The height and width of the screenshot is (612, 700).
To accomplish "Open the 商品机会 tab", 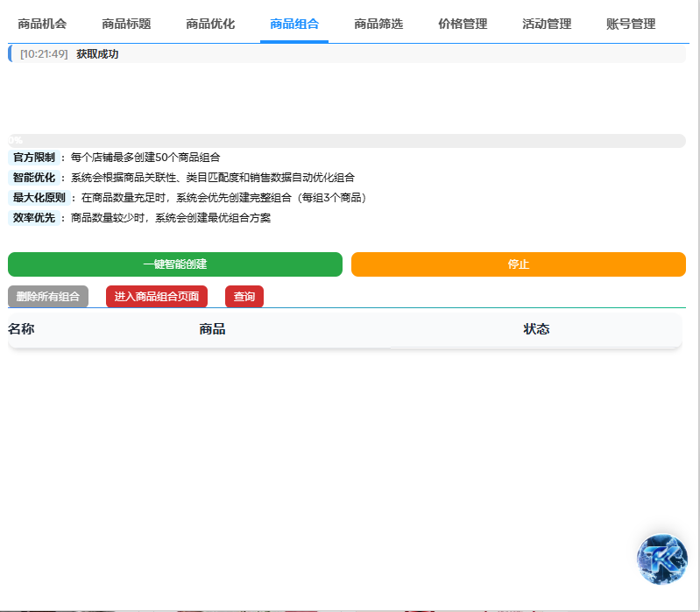I will click(42, 24).
